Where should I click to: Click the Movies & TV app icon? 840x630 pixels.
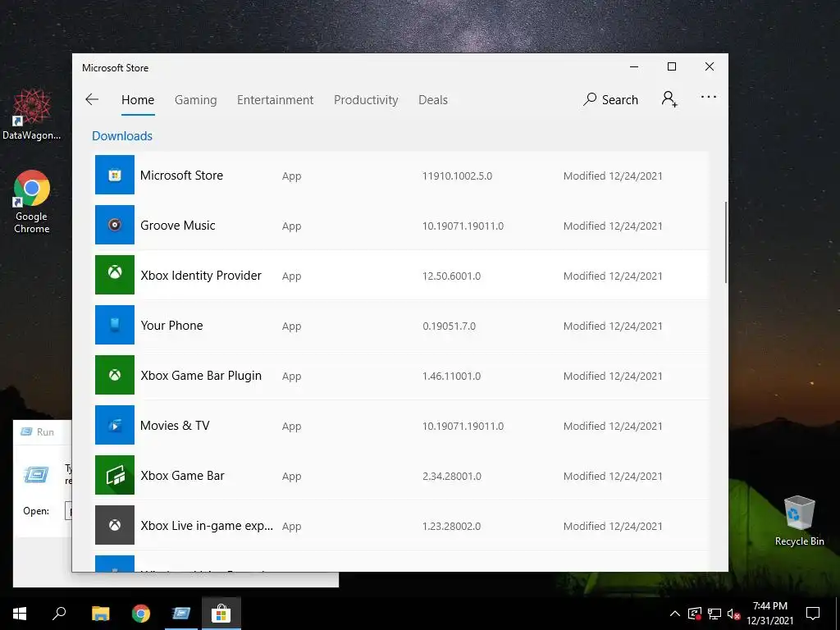[x=115, y=425]
